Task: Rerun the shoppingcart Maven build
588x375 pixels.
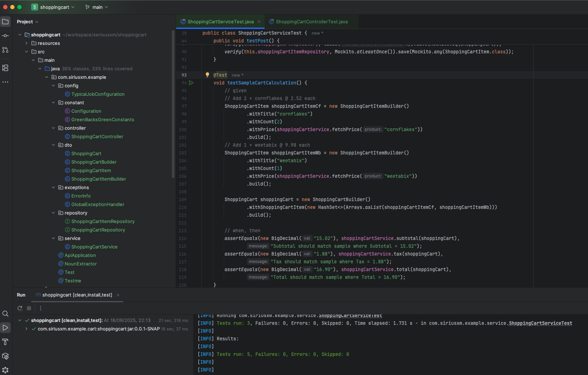Action: pos(20,308)
